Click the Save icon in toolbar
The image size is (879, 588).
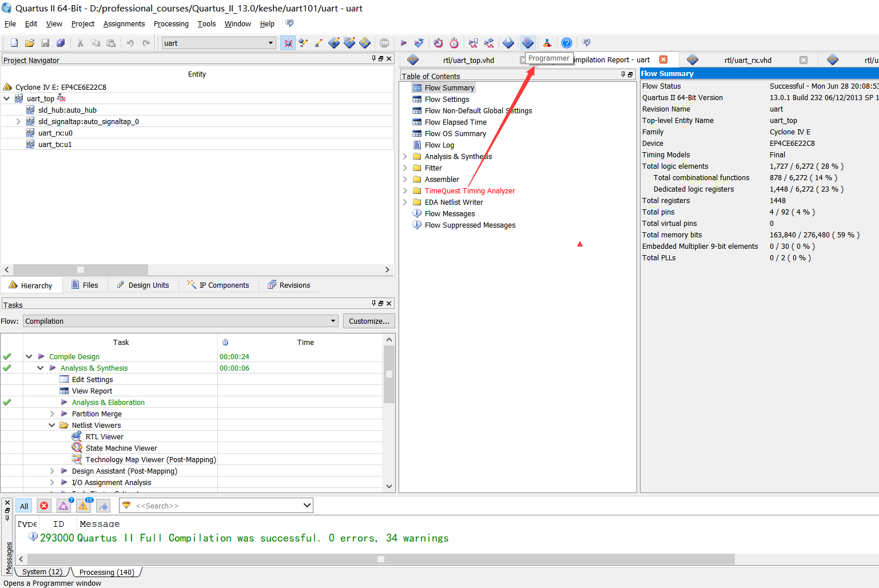point(45,43)
